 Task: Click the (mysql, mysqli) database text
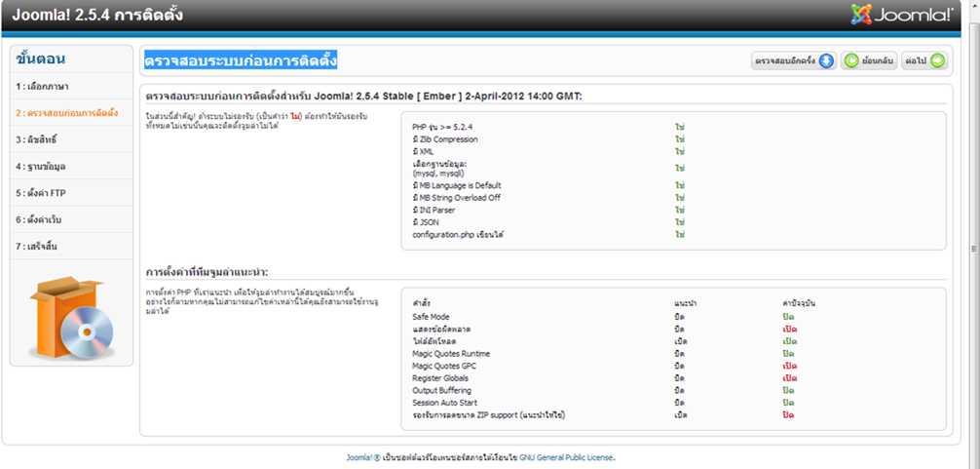pyautogui.click(x=438, y=174)
